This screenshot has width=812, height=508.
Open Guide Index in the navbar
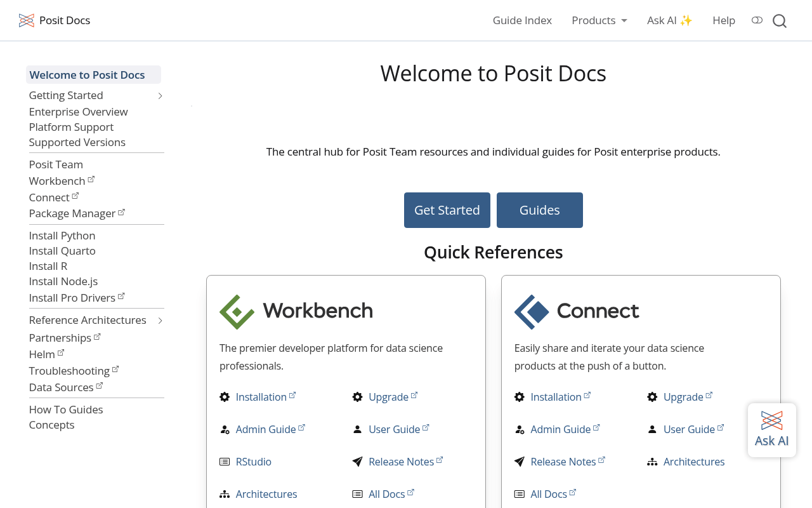pyautogui.click(x=522, y=20)
